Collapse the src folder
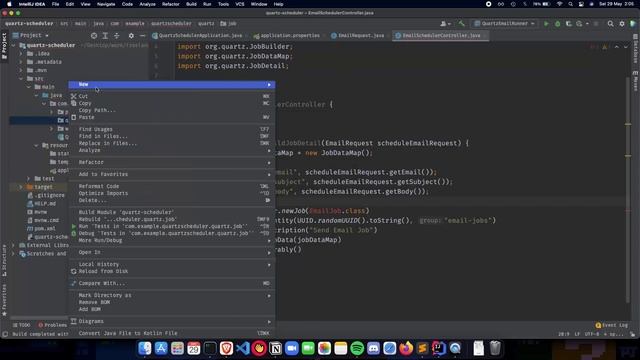640x360 pixels. (21, 78)
